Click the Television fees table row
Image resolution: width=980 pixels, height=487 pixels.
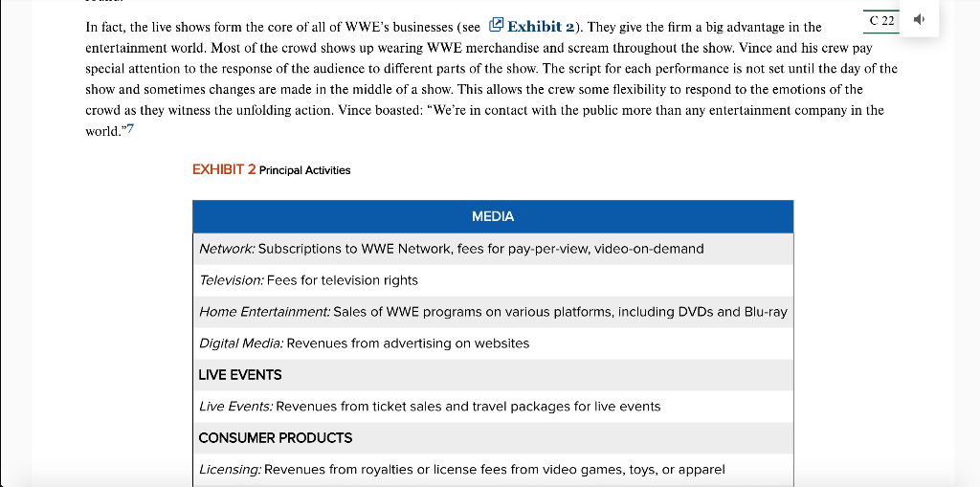[493, 280]
